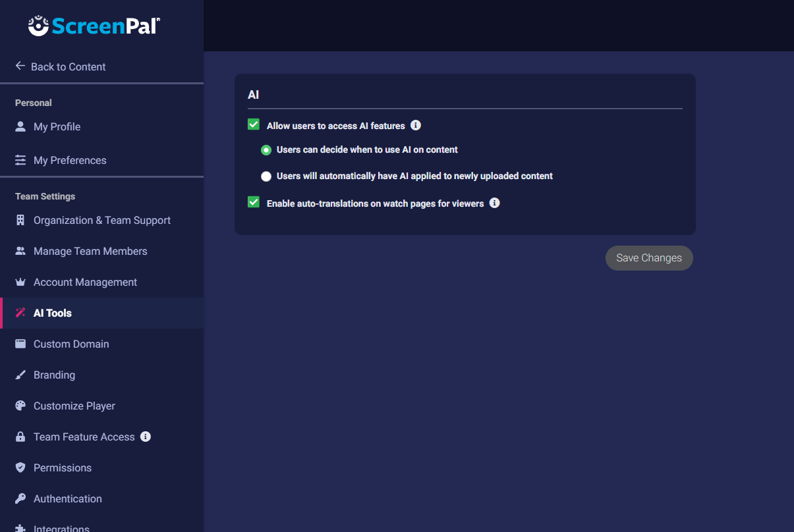Click the person icon for My Profile

[x=20, y=126]
